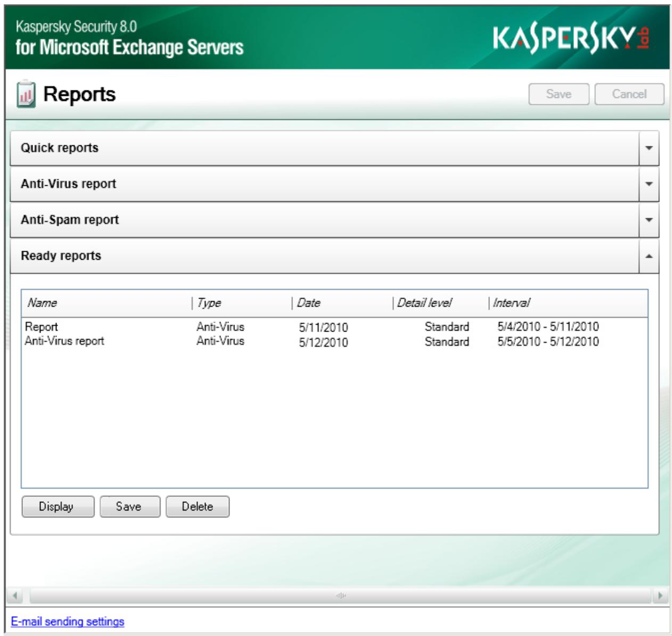Expand the Anti-Spam report section arrow
Screen dimensions: 672x636
[649, 219]
